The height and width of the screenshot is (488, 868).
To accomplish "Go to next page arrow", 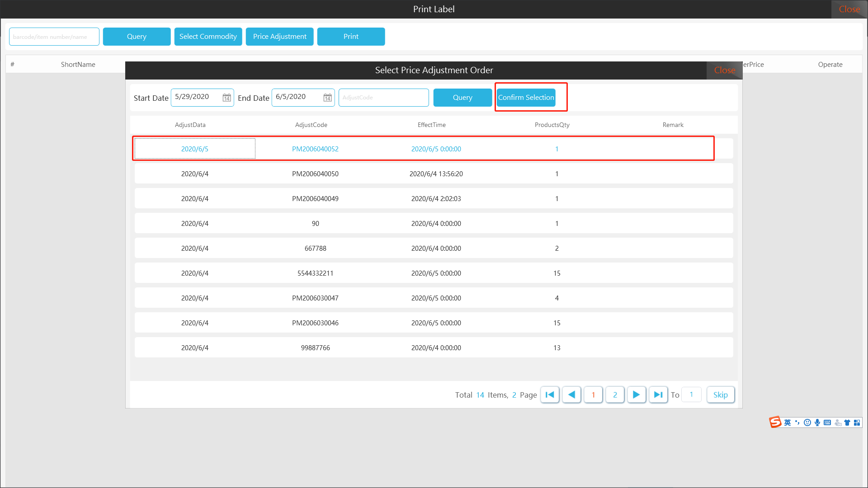I will pyautogui.click(x=636, y=394).
